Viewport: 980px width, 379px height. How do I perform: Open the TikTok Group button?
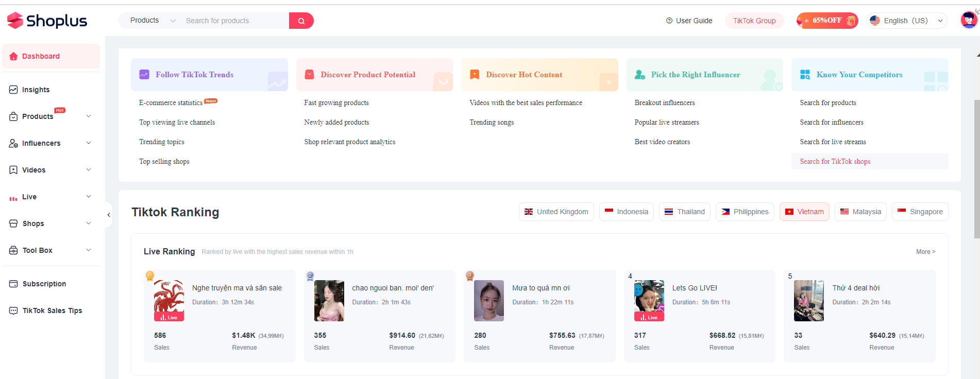(x=754, y=21)
